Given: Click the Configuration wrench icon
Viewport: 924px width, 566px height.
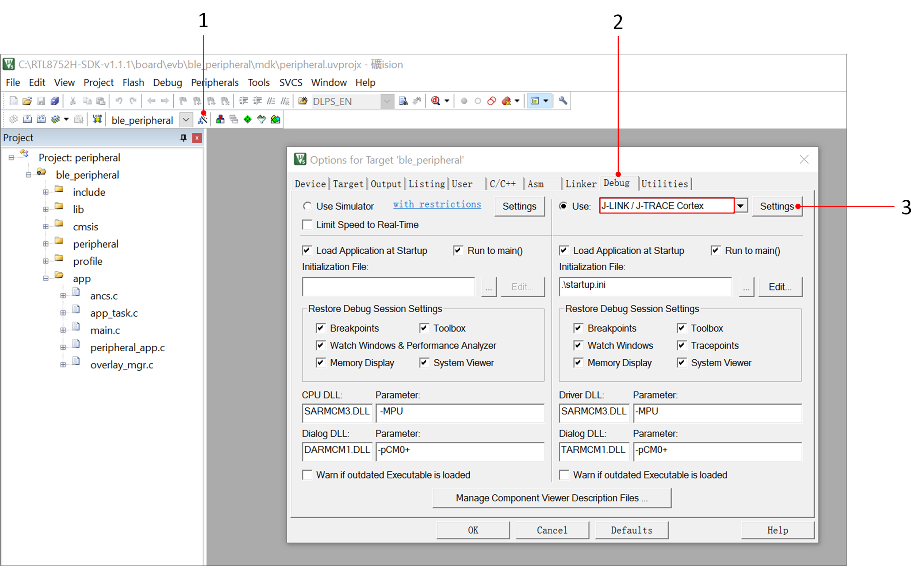Looking at the screenshot, I should (563, 101).
